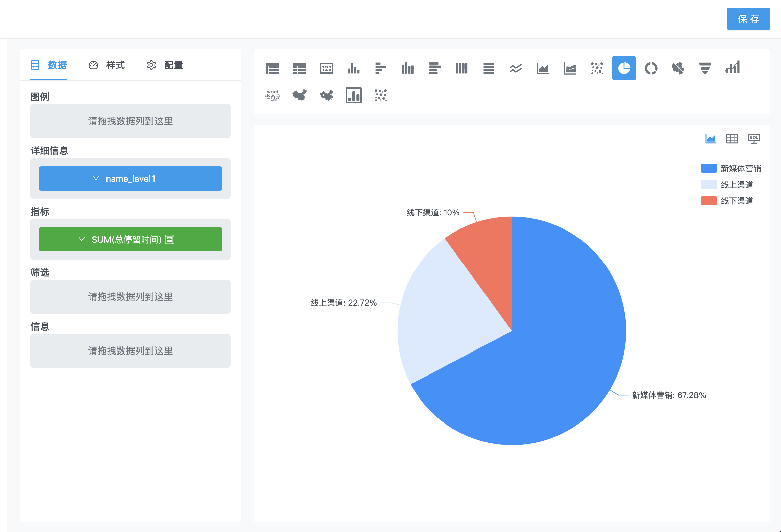The image size is (781, 532).
Task: Open the 数据 tab
Action: point(49,65)
